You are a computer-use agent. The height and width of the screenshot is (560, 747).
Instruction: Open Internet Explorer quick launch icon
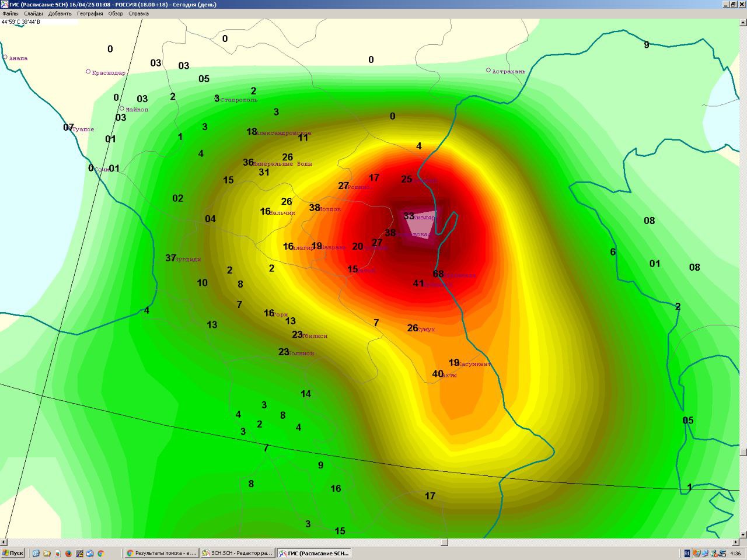(36, 553)
